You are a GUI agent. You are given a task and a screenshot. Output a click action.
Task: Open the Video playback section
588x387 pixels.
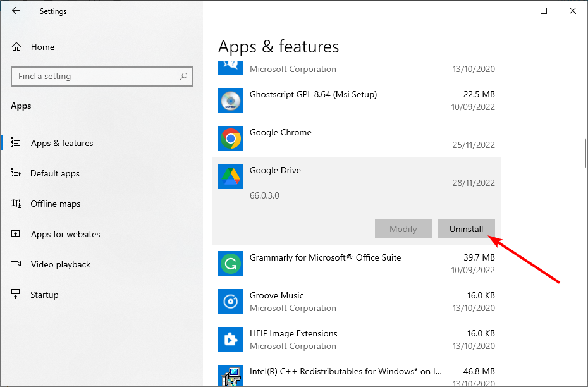point(60,264)
